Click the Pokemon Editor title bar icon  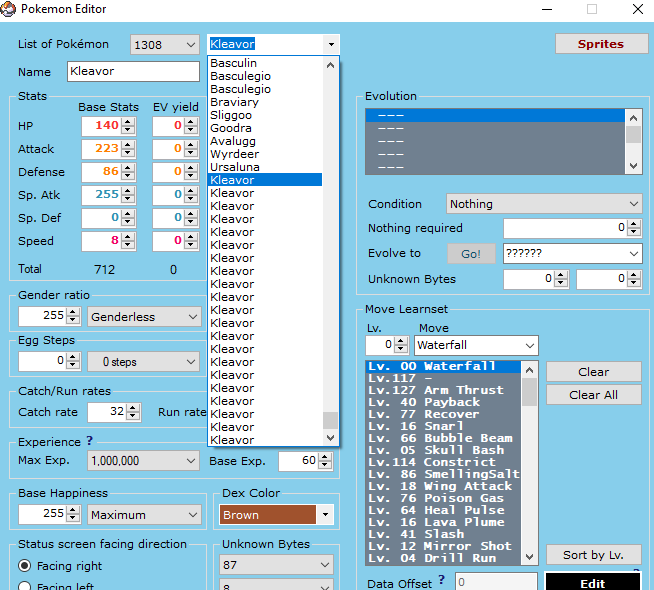[9, 10]
